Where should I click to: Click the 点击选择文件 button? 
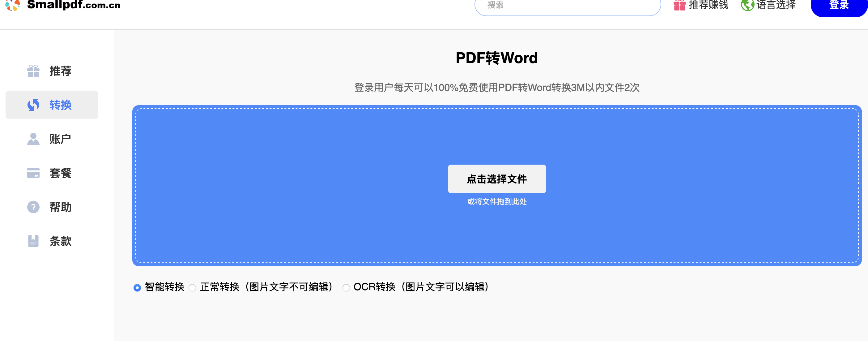pos(497,179)
